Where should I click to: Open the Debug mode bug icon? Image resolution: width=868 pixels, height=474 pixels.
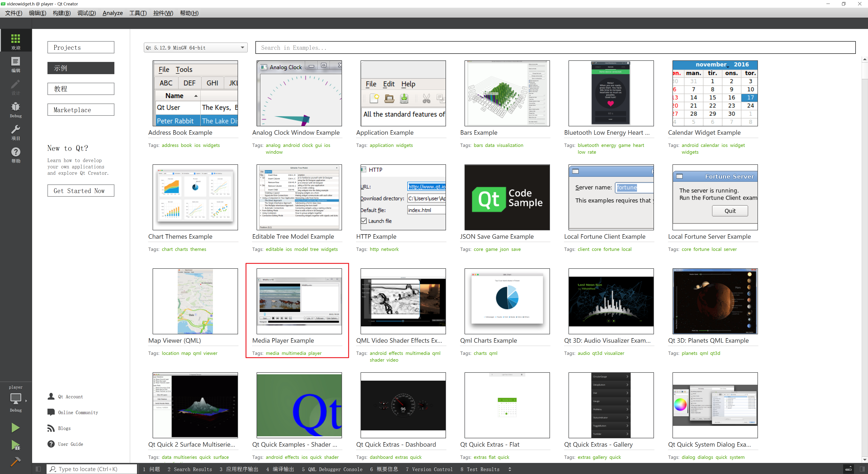coord(16,109)
